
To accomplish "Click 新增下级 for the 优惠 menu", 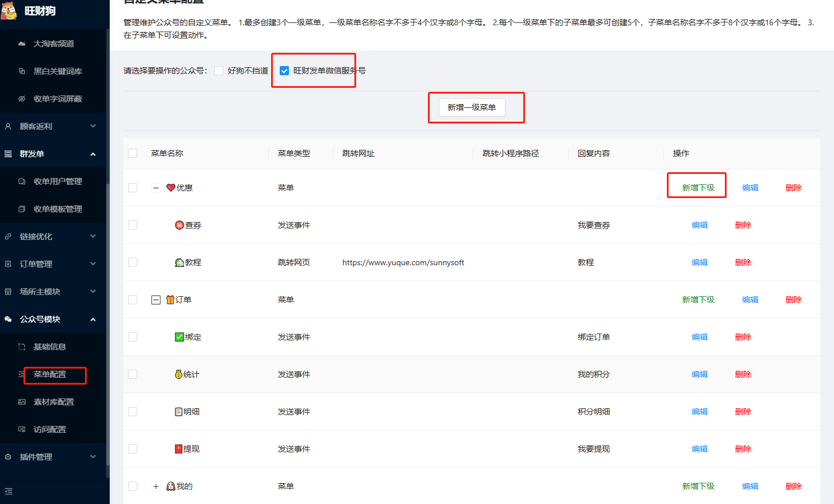I will coord(698,188).
